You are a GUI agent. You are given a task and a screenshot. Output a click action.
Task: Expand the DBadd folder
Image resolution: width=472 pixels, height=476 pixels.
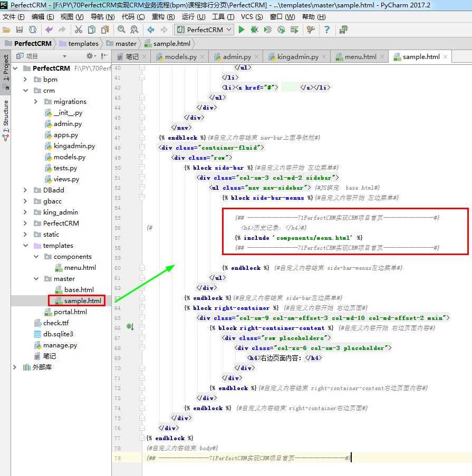pyautogui.click(x=25, y=190)
